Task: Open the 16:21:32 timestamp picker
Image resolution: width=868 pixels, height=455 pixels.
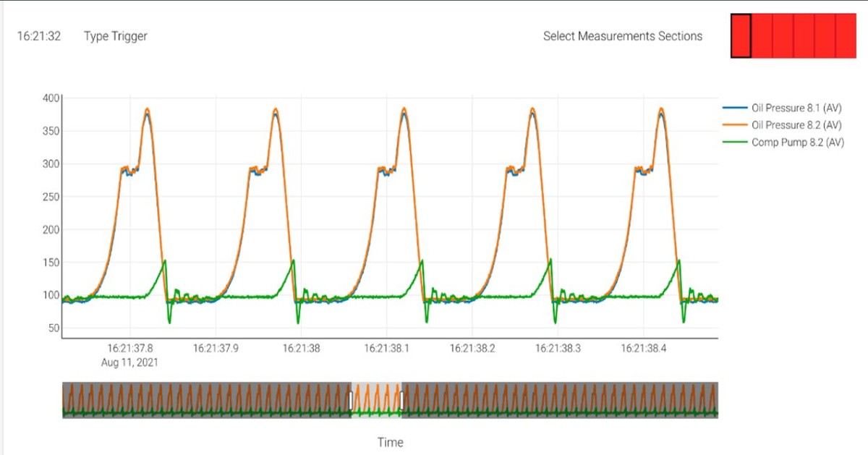Action: click(x=40, y=35)
